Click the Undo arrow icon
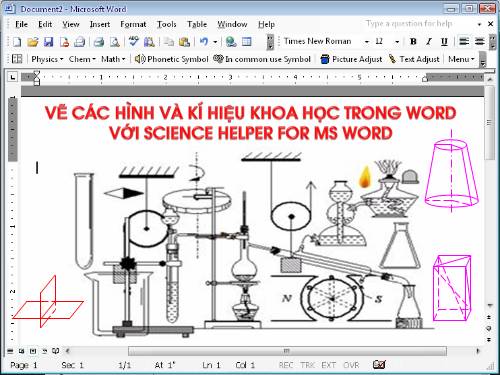Image resolution: width=500 pixels, height=375 pixels. (204, 42)
